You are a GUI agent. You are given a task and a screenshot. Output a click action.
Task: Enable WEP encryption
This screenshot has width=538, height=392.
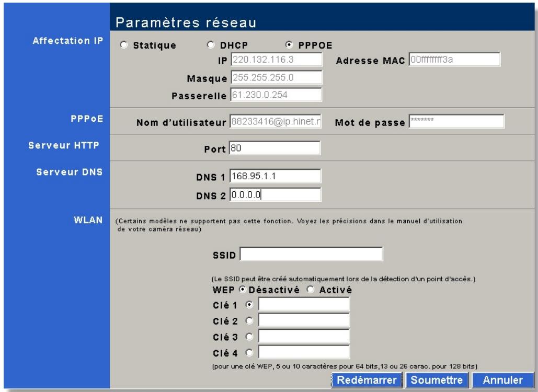pos(309,289)
